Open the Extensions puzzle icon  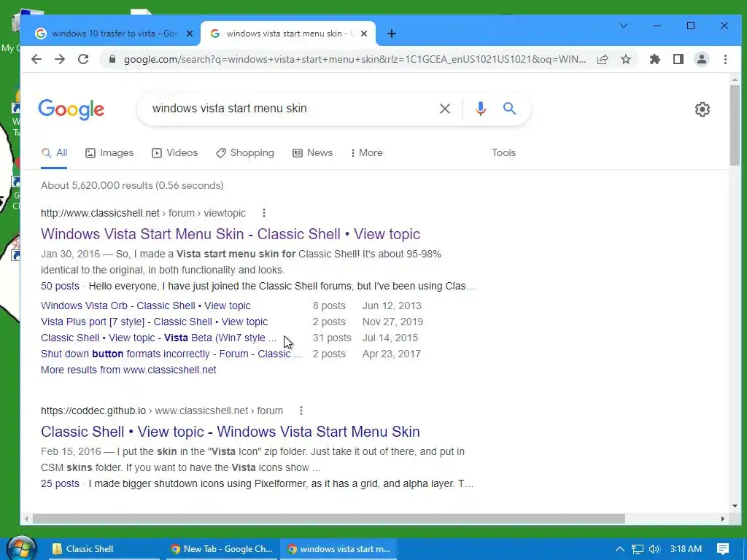pos(655,59)
